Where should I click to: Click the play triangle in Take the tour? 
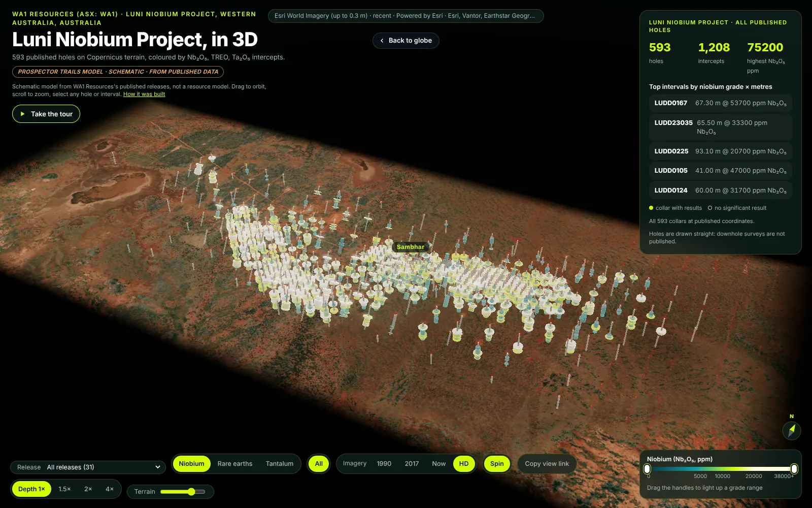click(22, 114)
